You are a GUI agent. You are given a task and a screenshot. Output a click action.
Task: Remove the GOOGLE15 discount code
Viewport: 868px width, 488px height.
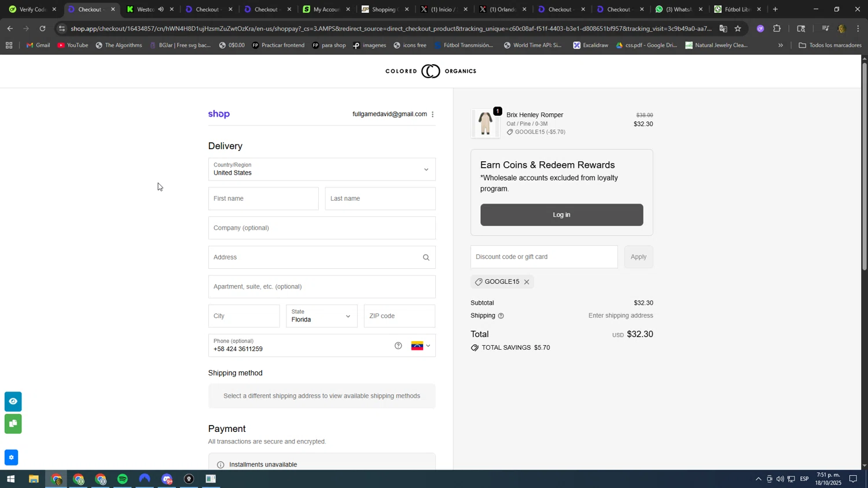(x=527, y=282)
